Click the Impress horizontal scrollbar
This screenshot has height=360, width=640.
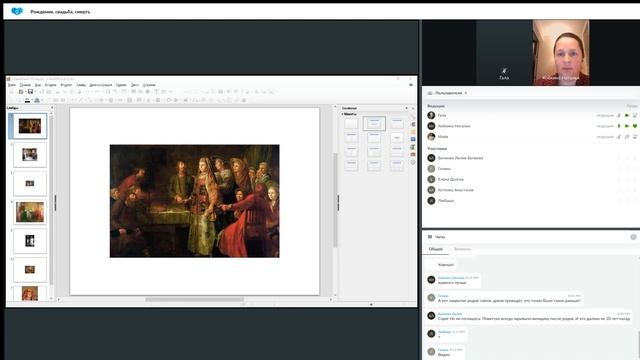(195, 300)
